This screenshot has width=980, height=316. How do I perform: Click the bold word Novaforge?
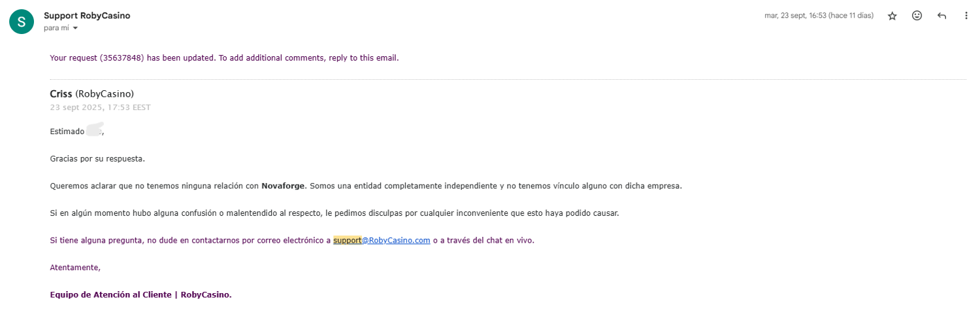pyautogui.click(x=283, y=186)
